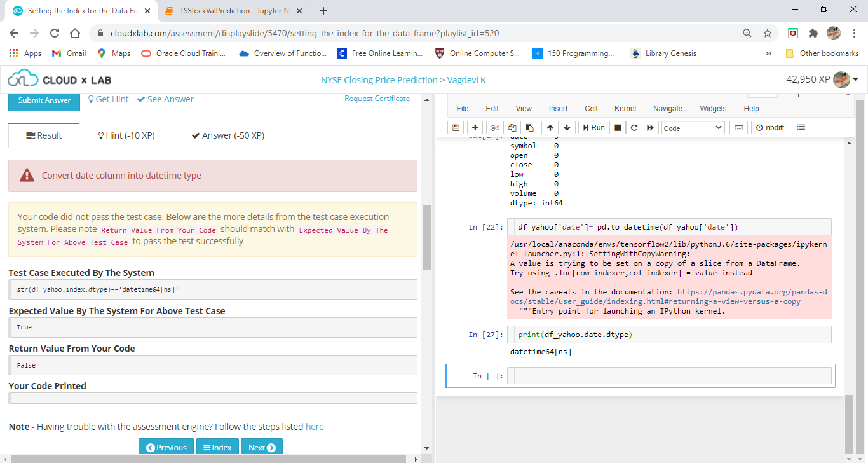Go back in browser history

coord(15,33)
